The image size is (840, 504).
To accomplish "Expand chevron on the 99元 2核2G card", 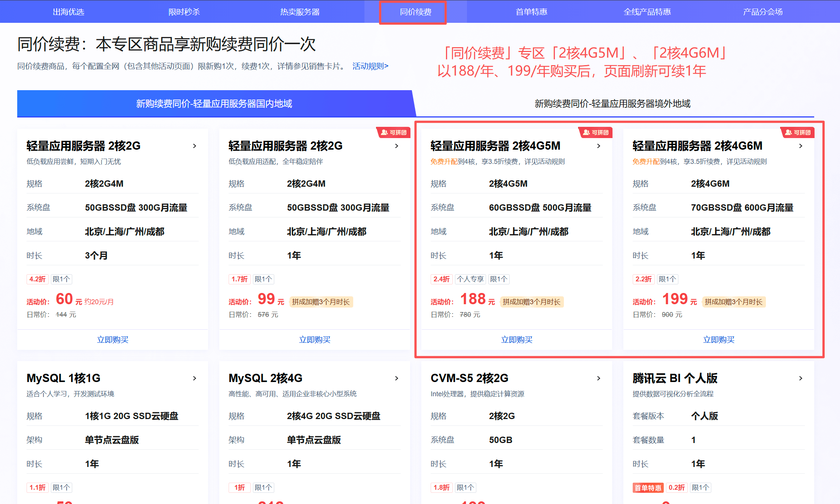I will pyautogui.click(x=397, y=146).
